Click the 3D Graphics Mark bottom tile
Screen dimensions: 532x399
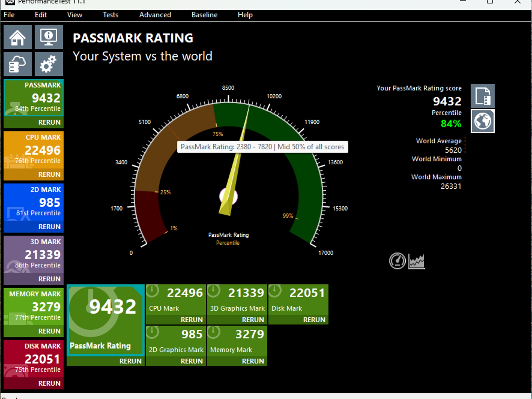(x=237, y=300)
